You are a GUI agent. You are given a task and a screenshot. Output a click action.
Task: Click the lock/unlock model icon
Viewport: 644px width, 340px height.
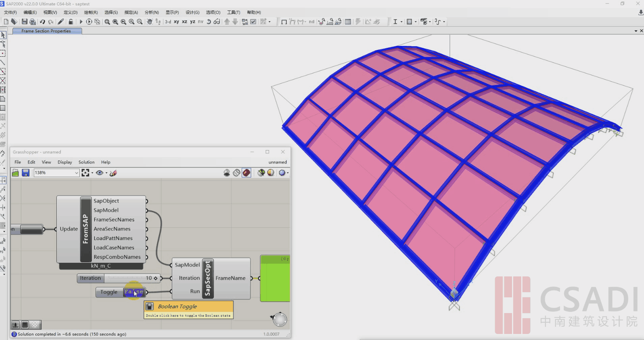click(x=71, y=22)
